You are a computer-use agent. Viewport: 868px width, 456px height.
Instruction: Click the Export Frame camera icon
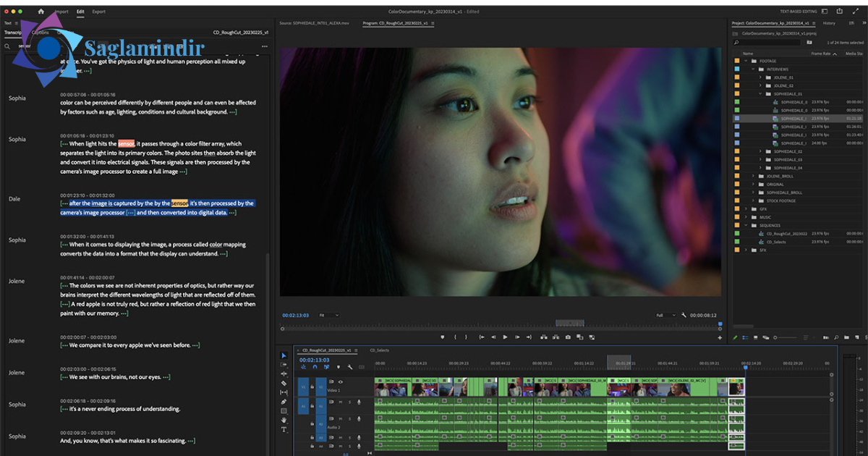[x=568, y=337]
